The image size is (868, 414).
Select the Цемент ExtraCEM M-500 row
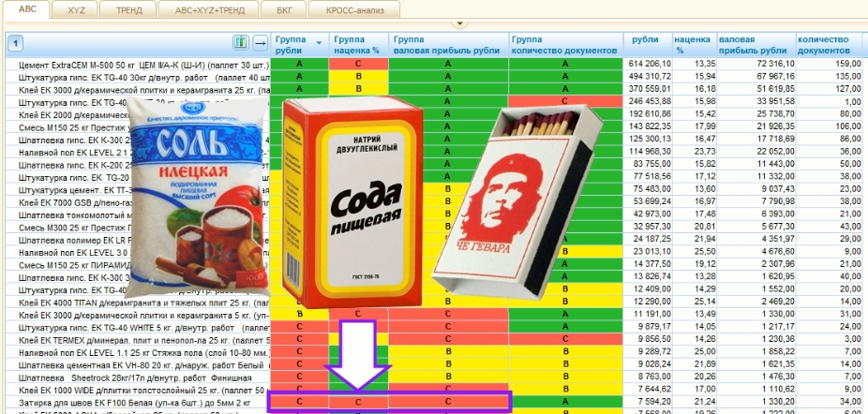[x=433, y=64]
